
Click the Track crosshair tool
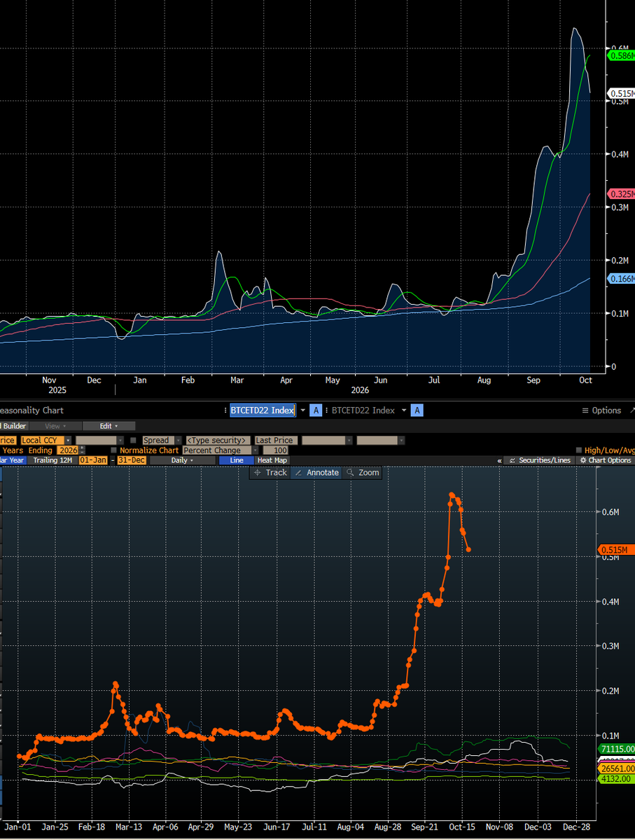click(x=270, y=472)
